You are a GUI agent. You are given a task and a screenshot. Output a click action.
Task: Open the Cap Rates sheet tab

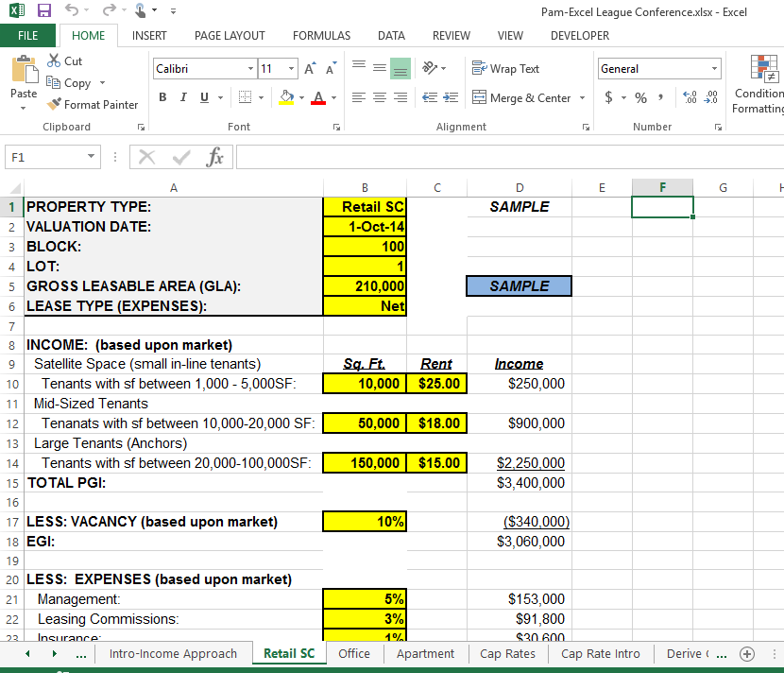click(507, 653)
